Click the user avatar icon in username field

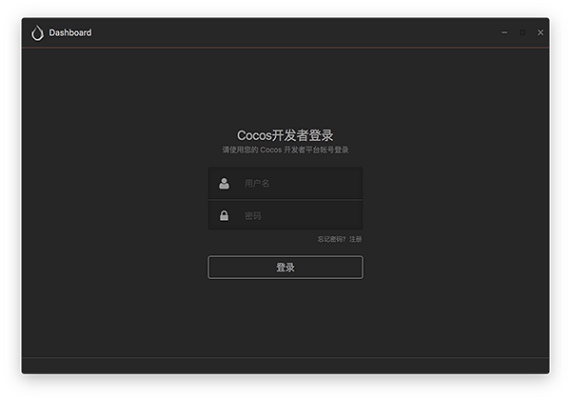pyautogui.click(x=224, y=183)
